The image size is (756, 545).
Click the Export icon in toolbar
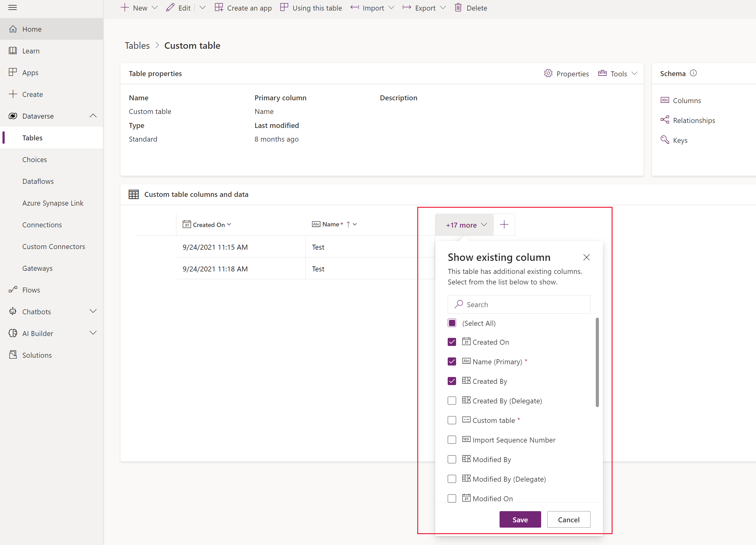(x=406, y=8)
